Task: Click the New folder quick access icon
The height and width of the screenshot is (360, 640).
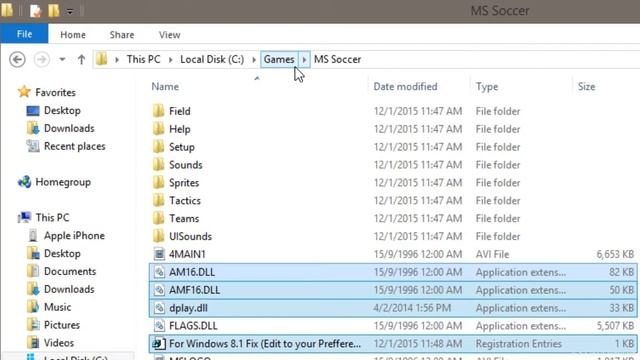Action: tap(53, 11)
